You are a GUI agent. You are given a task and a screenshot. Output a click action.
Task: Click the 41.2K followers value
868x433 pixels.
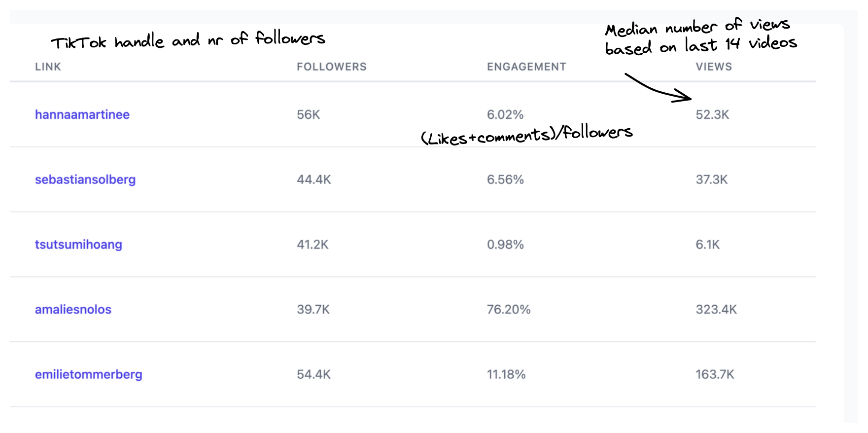point(312,245)
